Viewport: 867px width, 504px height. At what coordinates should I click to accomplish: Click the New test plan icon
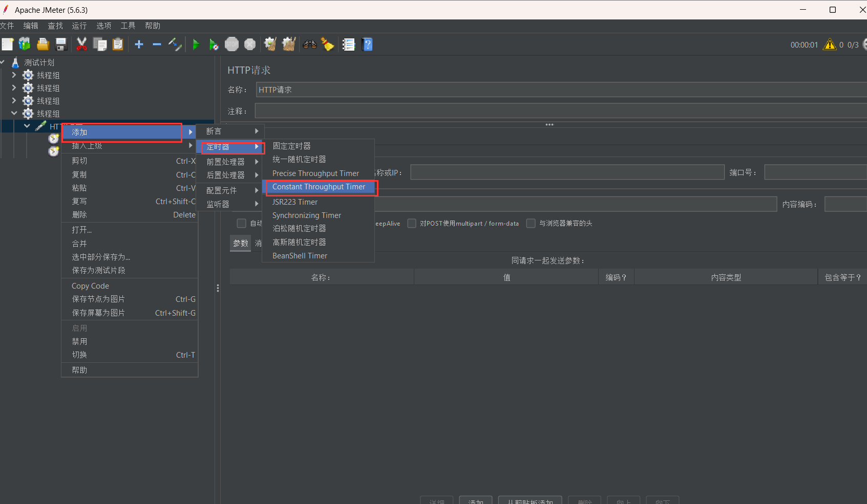click(x=7, y=45)
